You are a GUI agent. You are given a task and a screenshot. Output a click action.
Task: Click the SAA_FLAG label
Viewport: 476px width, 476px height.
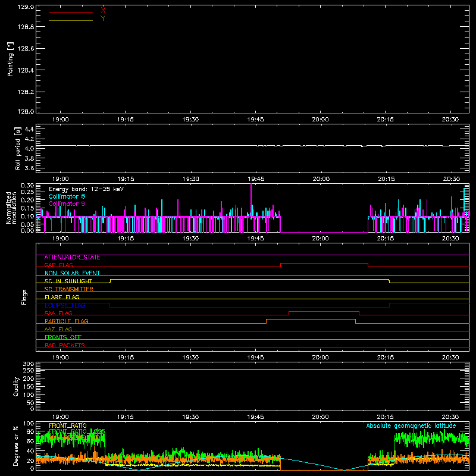(58, 314)
